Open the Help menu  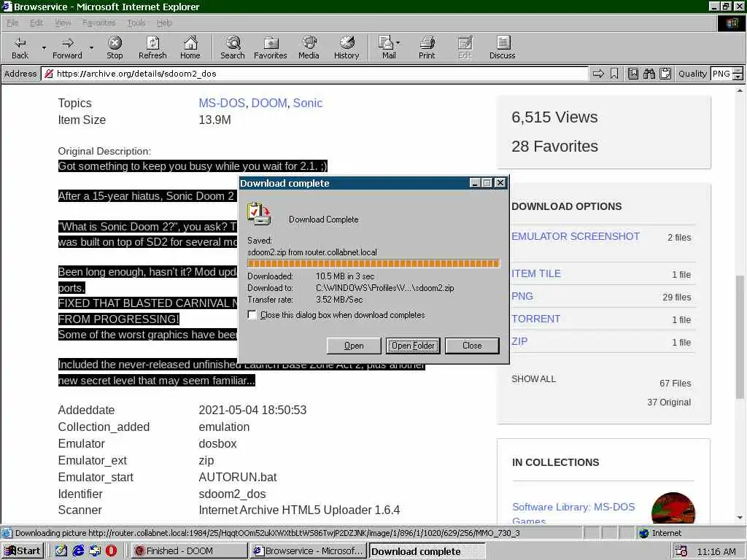pyautogui.click(x=164, y=23)
